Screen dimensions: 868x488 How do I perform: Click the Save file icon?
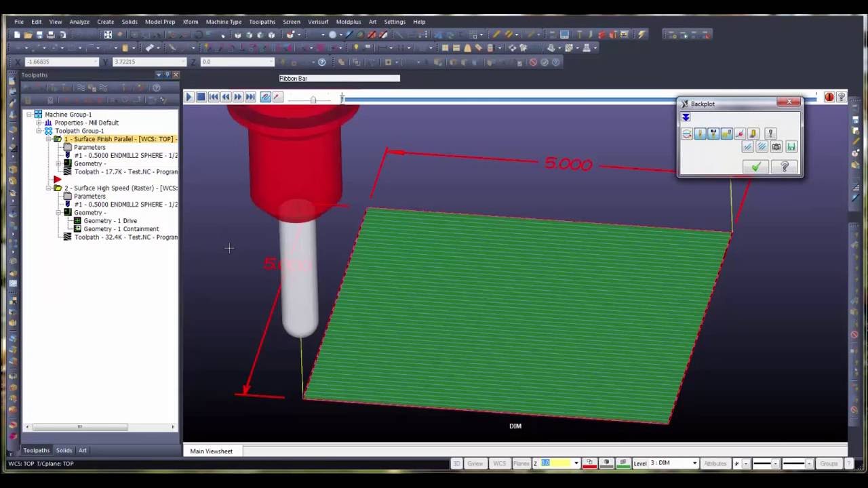(x=39, y=35)
